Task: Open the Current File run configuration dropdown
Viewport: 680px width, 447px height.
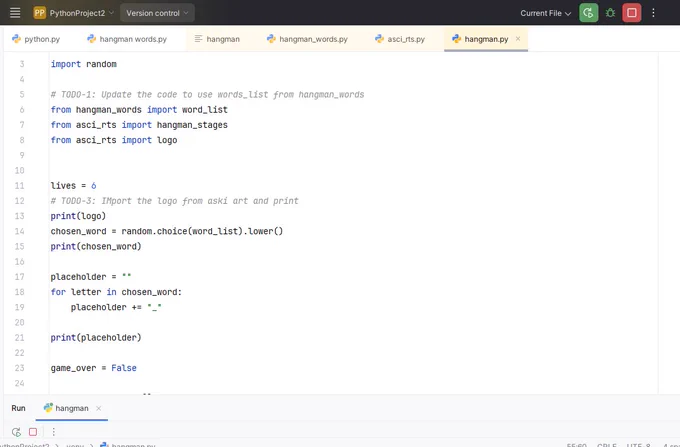Action: pos(546,13)
